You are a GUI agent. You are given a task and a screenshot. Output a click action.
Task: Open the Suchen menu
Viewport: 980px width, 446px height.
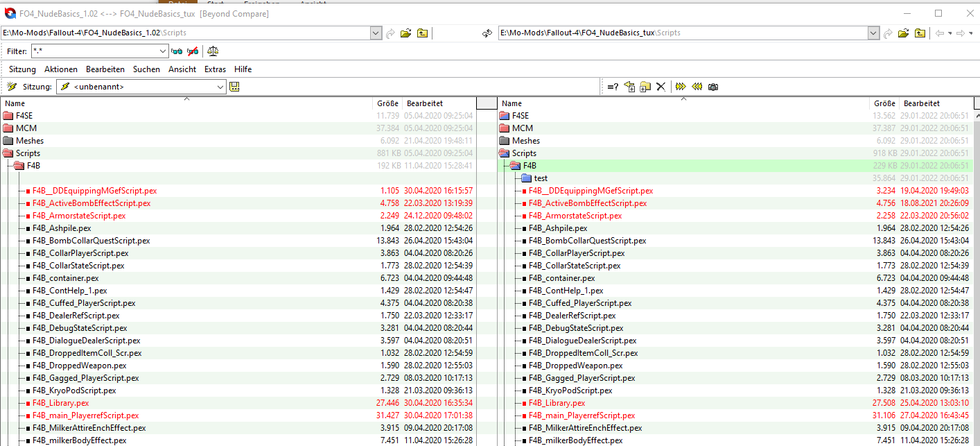146,69
